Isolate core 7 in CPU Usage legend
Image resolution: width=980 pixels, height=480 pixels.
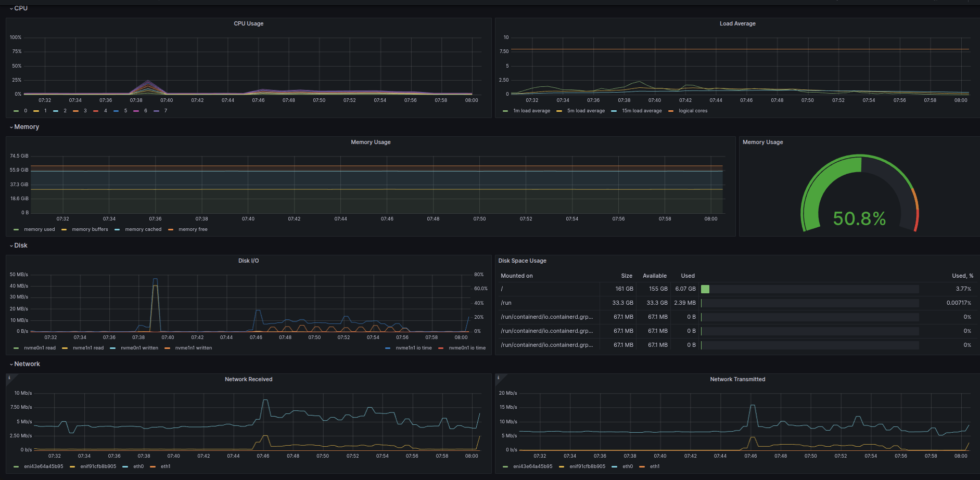166,111
